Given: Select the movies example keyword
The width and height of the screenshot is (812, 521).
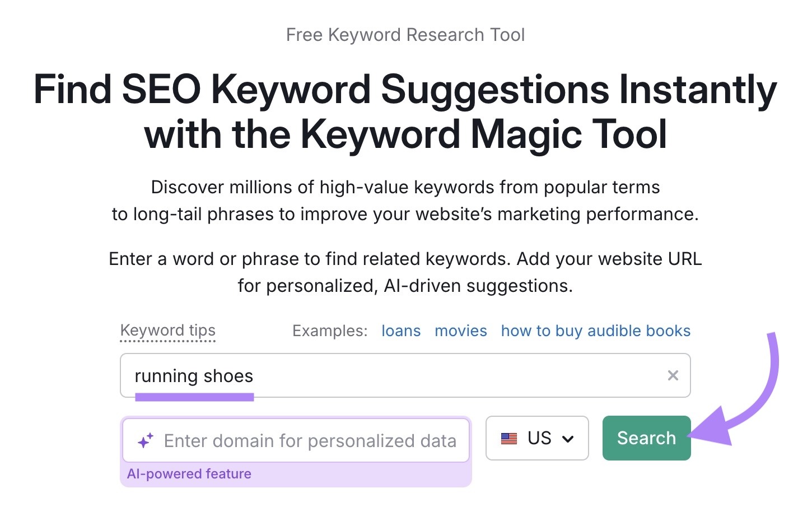Looking at the screenshot, I should (460, 331).
